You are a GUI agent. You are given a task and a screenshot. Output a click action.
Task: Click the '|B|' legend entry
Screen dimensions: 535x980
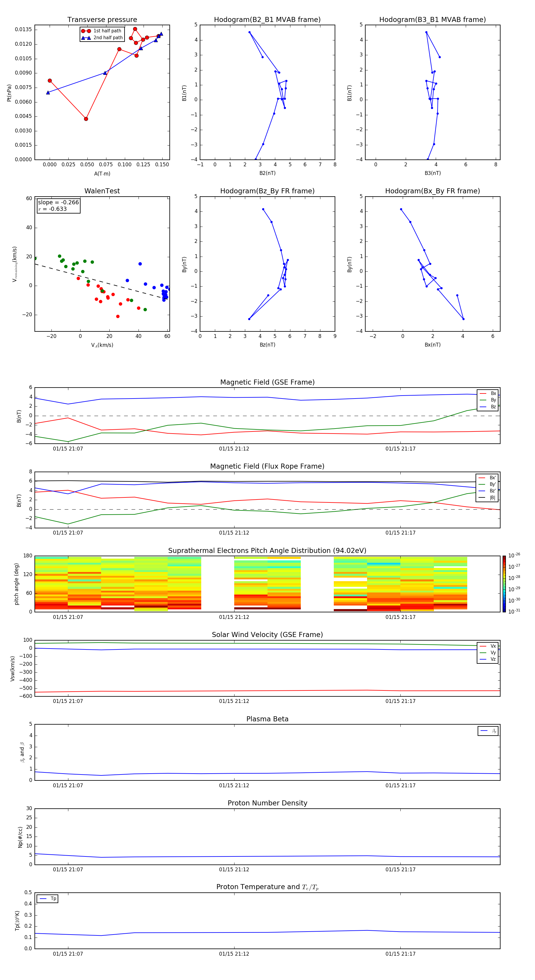coord(487,498)
